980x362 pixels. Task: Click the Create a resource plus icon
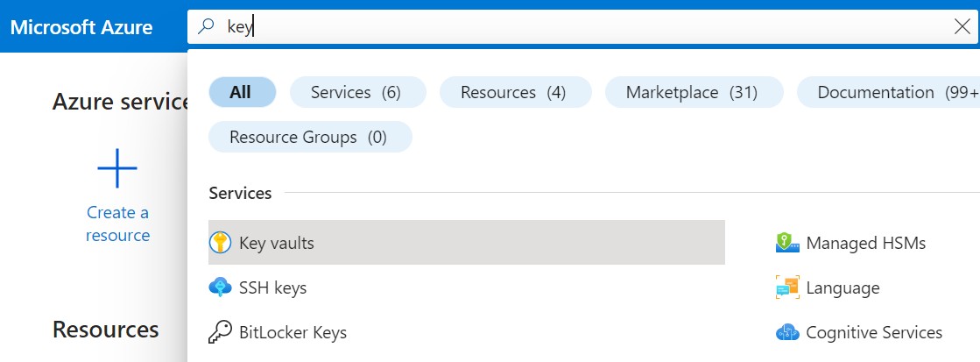[x=117, y=168]
